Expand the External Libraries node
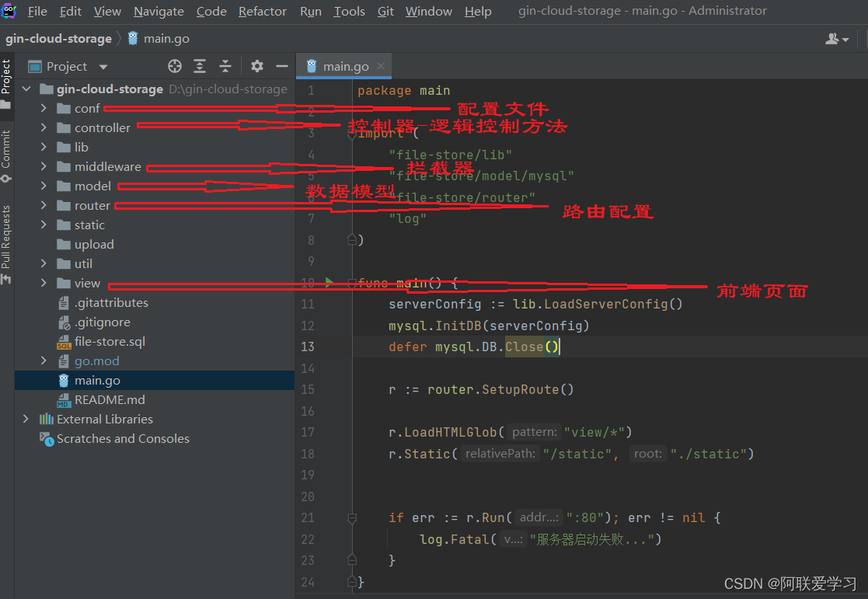Viewport: 868px width, 599px height. [26, 419]
